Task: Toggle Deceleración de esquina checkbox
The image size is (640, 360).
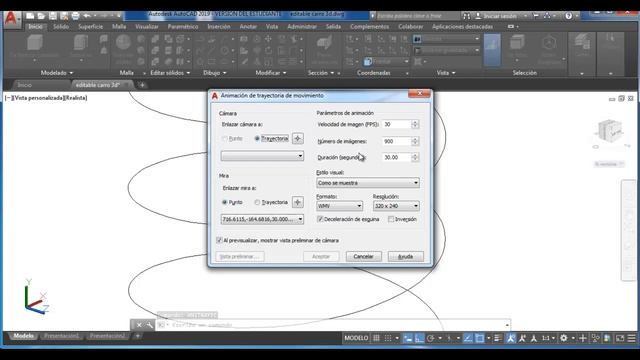Action: [320, 219]
